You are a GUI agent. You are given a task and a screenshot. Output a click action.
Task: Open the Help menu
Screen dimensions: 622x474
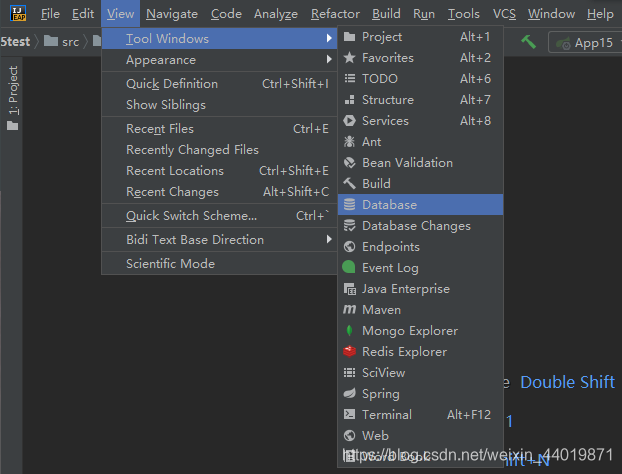[600, 14]
